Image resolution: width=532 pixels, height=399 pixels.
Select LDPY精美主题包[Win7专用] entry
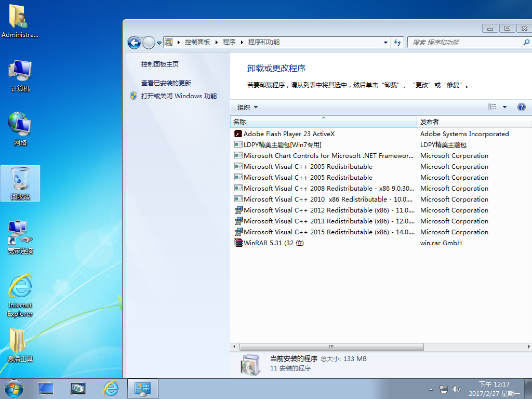pos(282,144)
